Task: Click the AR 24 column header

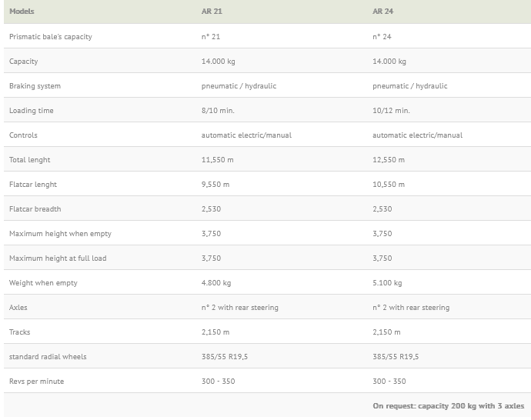Action: pyautogui.click(x=383, y=12)
